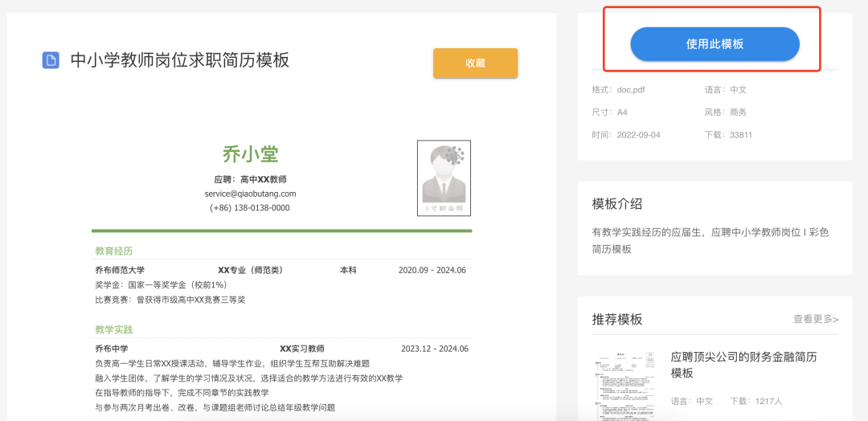
Task: Click the 尺寸 A4 label
Action: pyautogui.click(x=609, y=112)
